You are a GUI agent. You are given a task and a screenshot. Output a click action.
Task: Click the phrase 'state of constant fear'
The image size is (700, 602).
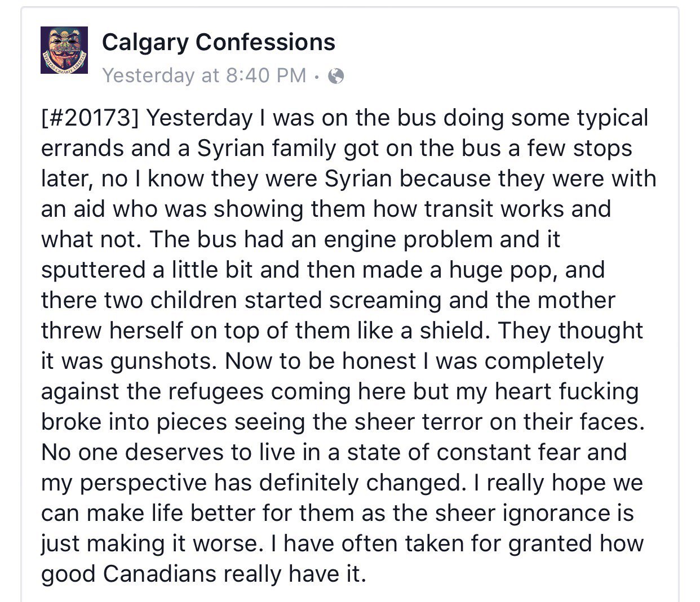469,453
